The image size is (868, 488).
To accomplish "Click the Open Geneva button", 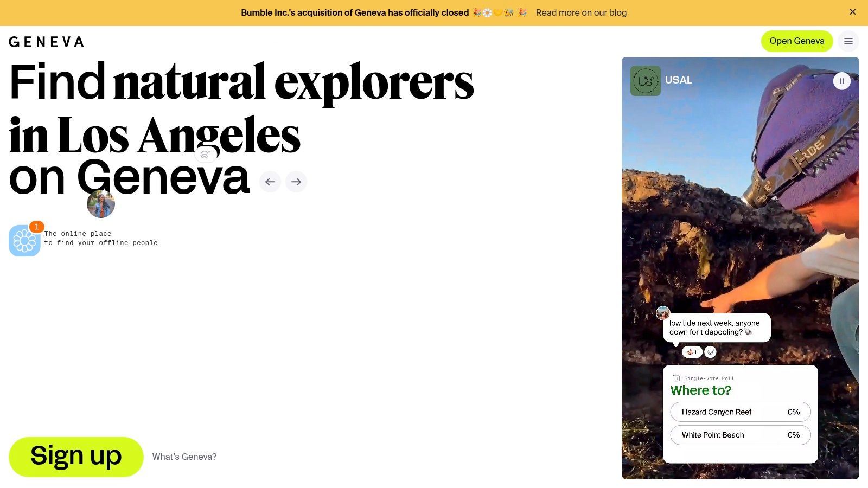I will pos(796,41).
